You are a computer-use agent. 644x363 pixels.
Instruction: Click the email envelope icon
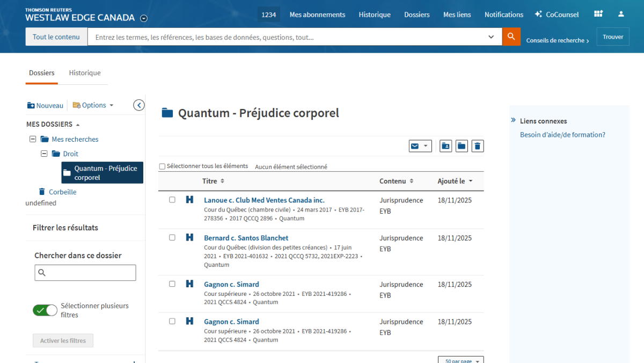415,146
